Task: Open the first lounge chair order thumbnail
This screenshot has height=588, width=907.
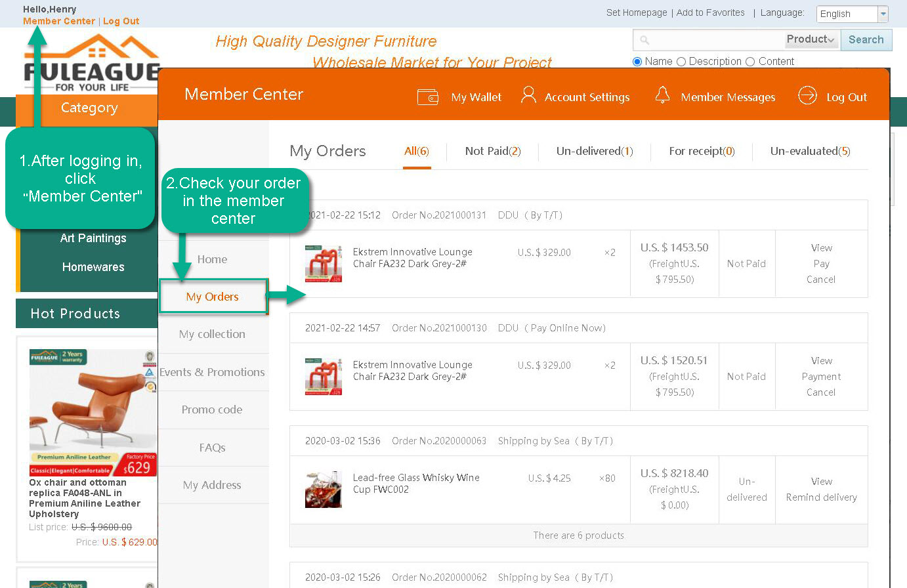Action: coord(323,264)
